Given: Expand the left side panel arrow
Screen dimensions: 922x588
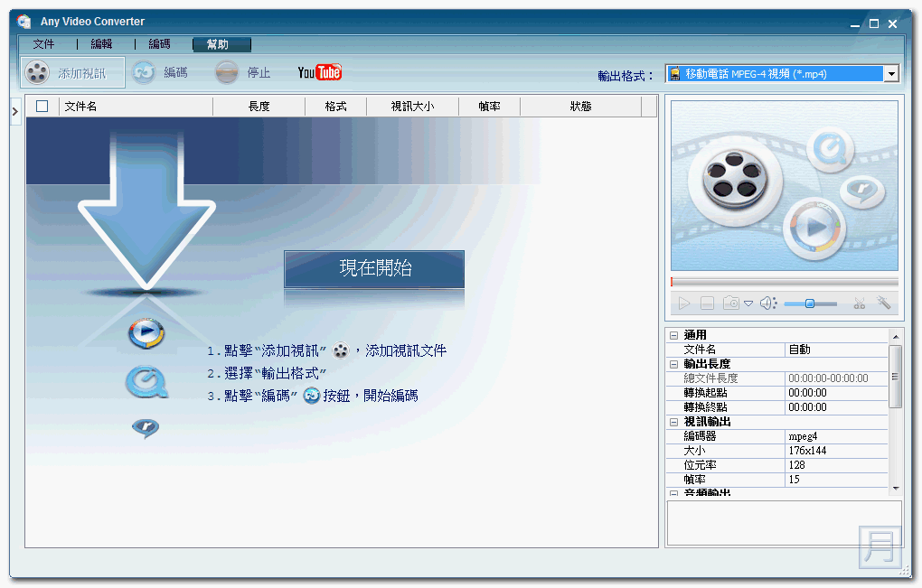Looking at the screenshot, I should tap(15, 111).
